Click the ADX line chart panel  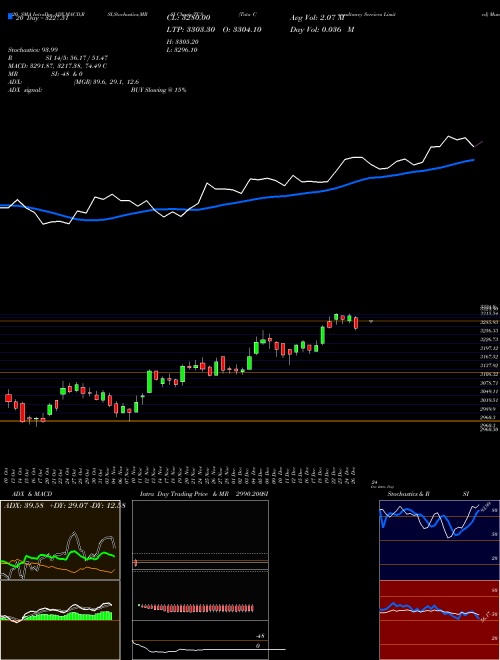click(60, 540)
